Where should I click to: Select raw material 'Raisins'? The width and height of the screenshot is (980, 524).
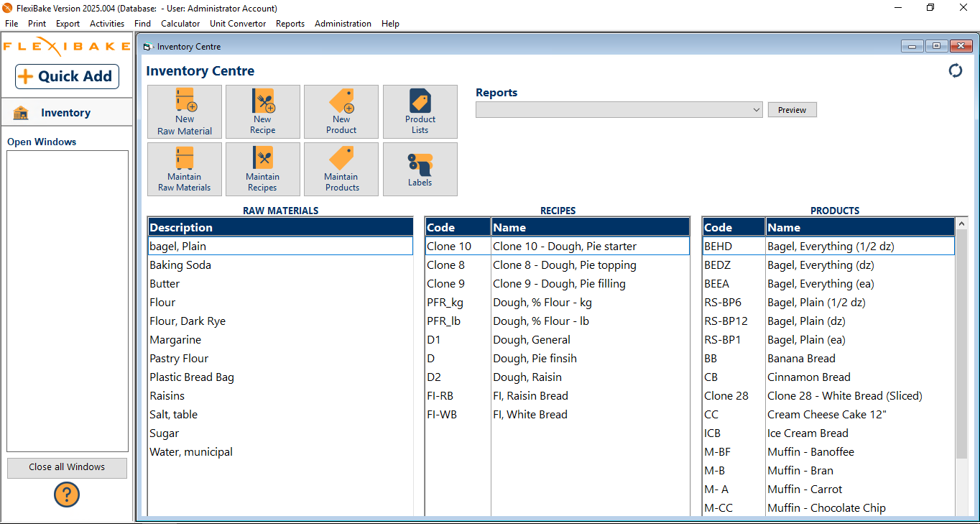280,396
